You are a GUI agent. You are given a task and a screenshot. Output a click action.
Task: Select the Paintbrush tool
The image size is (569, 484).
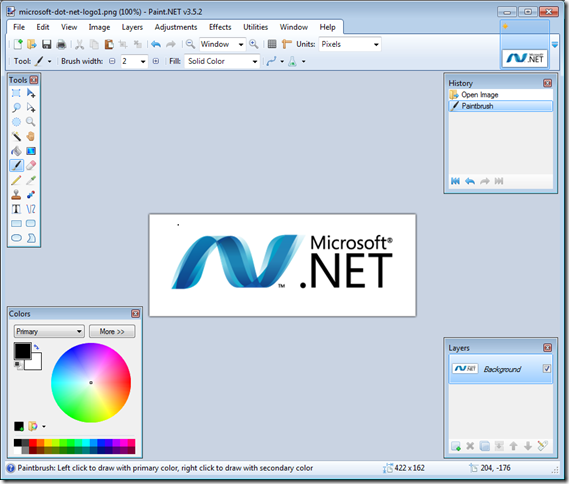point(16,165)
